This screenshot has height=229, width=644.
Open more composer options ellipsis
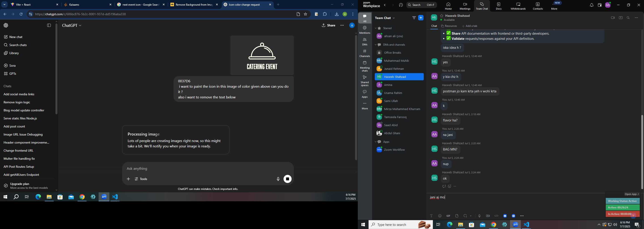click(522, 216)
